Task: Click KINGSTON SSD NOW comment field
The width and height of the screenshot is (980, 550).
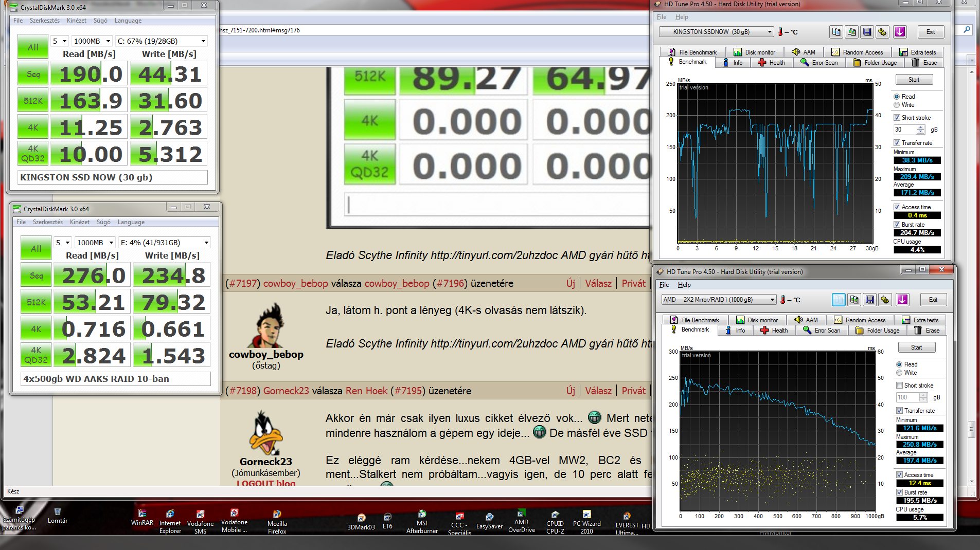Action: 113,177
